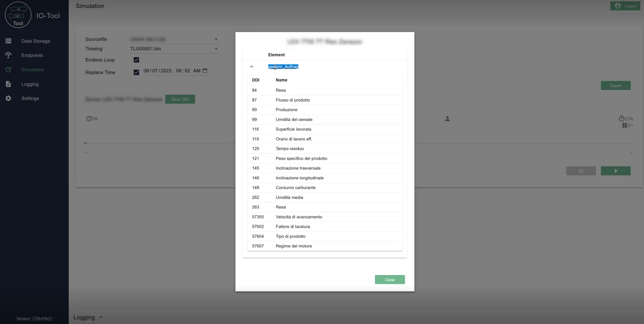Select the row with DDI 84 Resa
The image size is (644, 324).
(325, 90)
